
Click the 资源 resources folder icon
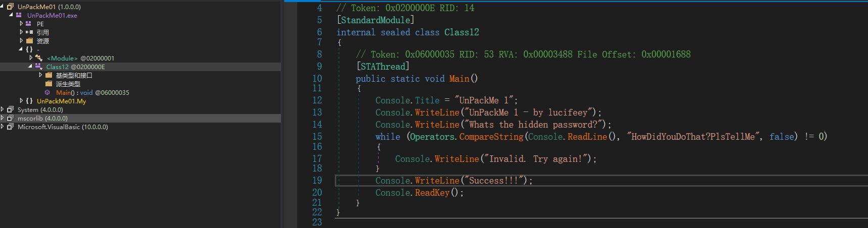(29, 41)
